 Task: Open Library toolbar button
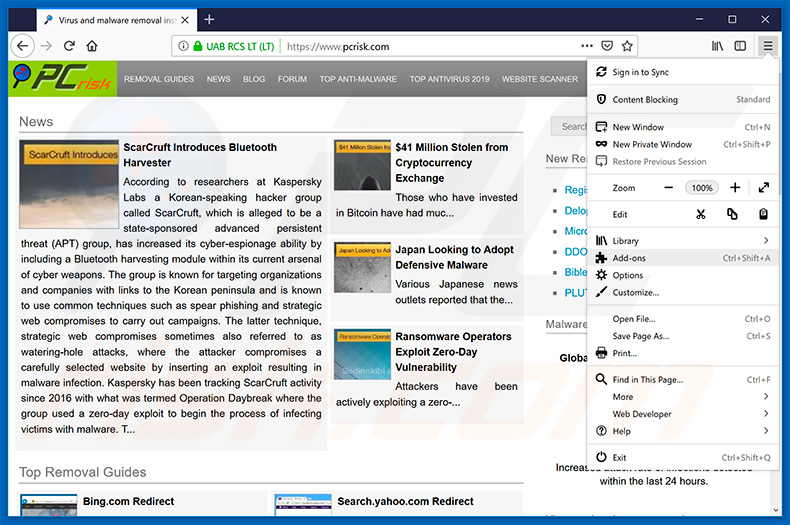[x=717, y=46]
